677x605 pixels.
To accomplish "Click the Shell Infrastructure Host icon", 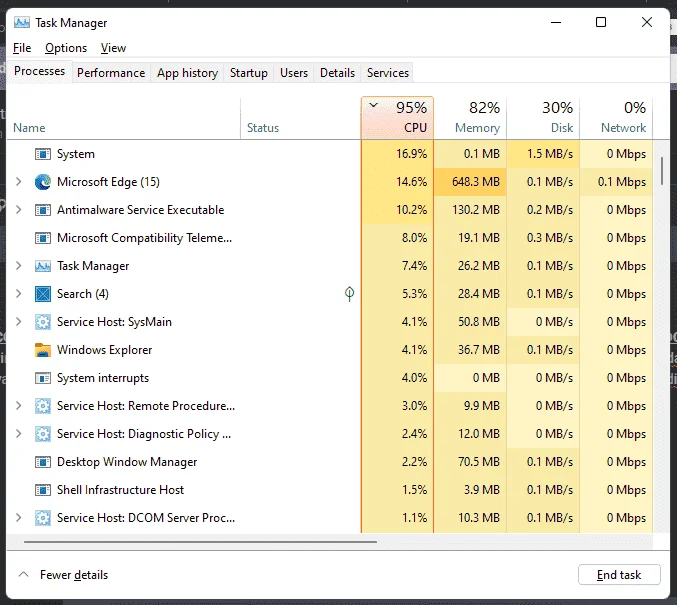I will click(43, 490).
